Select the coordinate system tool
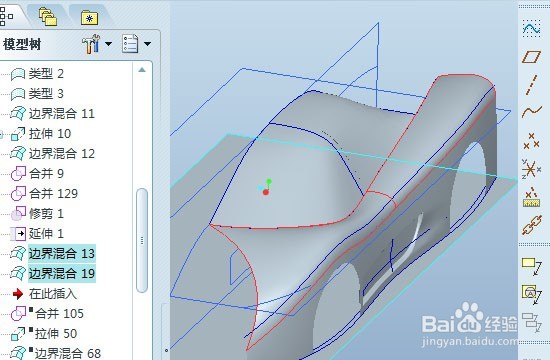550x360 pixels. tap(531, 169)
